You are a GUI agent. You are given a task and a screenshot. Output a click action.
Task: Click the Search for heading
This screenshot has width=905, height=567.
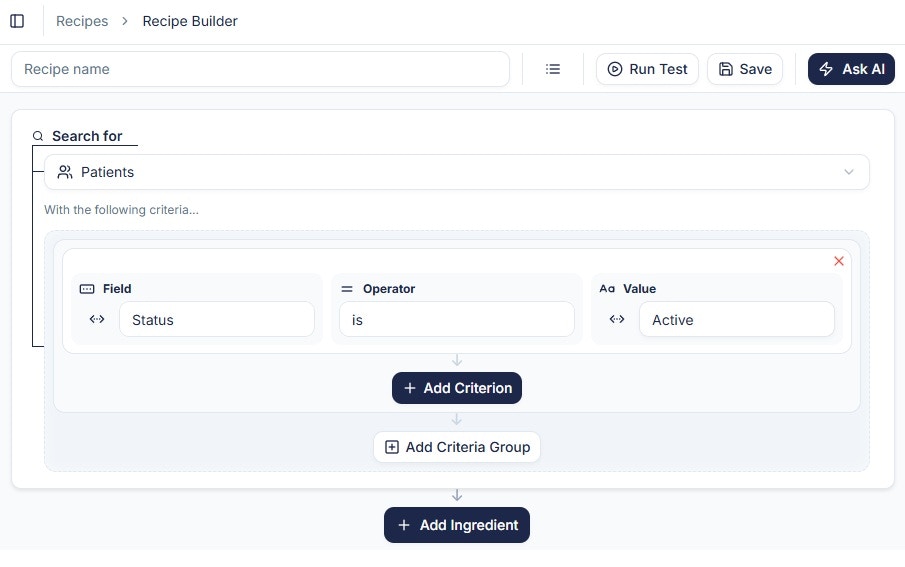click(87, 136)
